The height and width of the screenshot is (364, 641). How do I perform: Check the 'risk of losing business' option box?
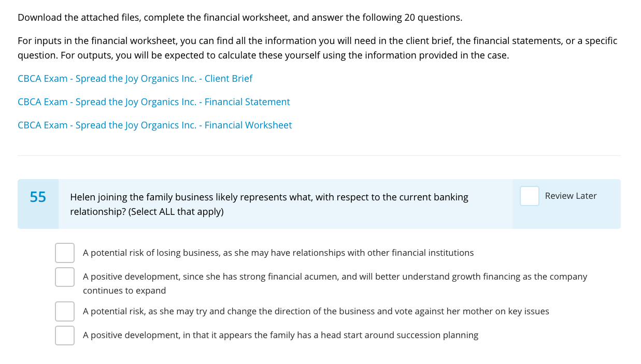coord(65,253)
